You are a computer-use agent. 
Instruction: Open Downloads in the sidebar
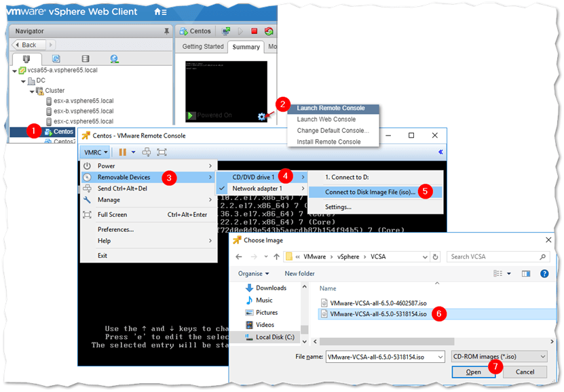[266, 288]
